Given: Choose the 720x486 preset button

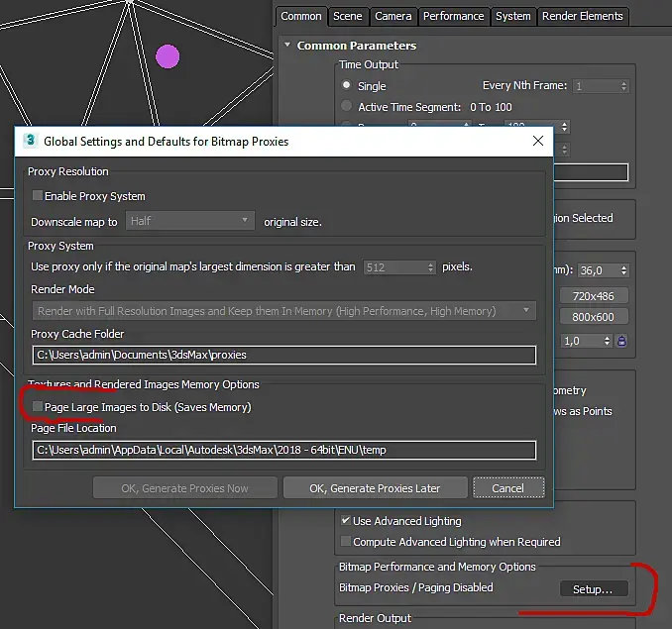Looking at the screenshot, I should [x=594, y=296].
